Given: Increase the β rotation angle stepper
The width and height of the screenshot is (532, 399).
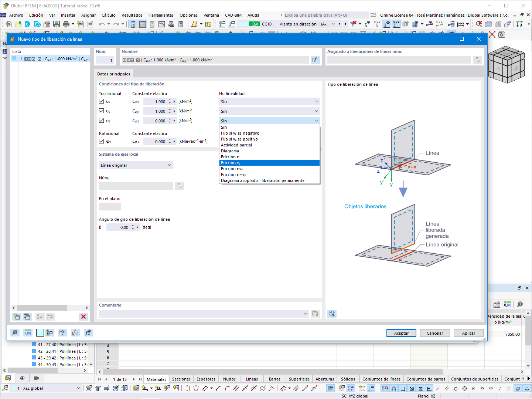Looking at the screenshot, I should point(133,226).
